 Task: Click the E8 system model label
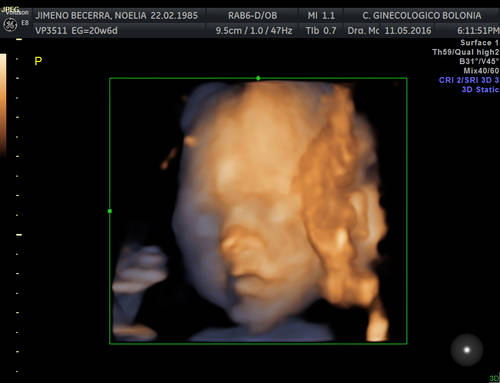(x=25, y=23)
